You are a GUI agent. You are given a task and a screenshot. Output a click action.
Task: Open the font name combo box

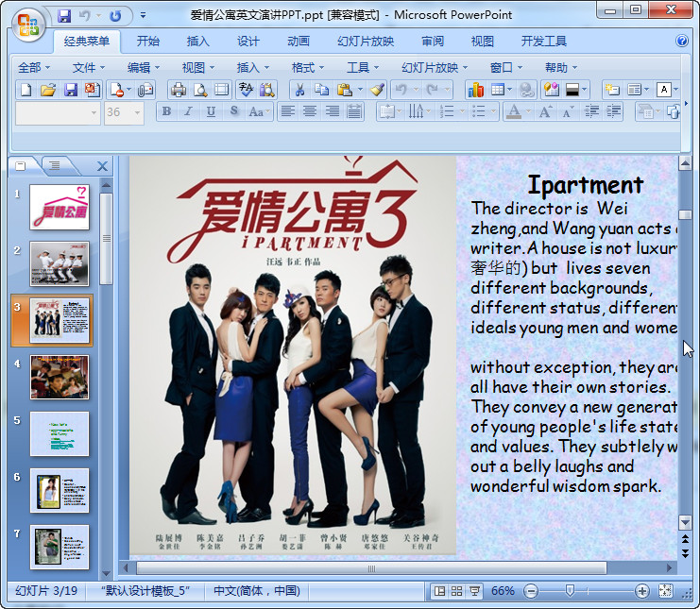pos(58,113)
